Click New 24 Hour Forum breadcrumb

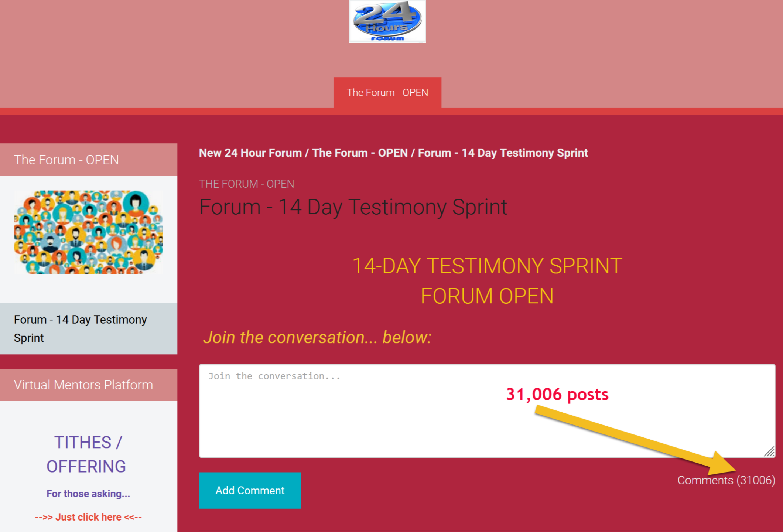tap(250, 153)
